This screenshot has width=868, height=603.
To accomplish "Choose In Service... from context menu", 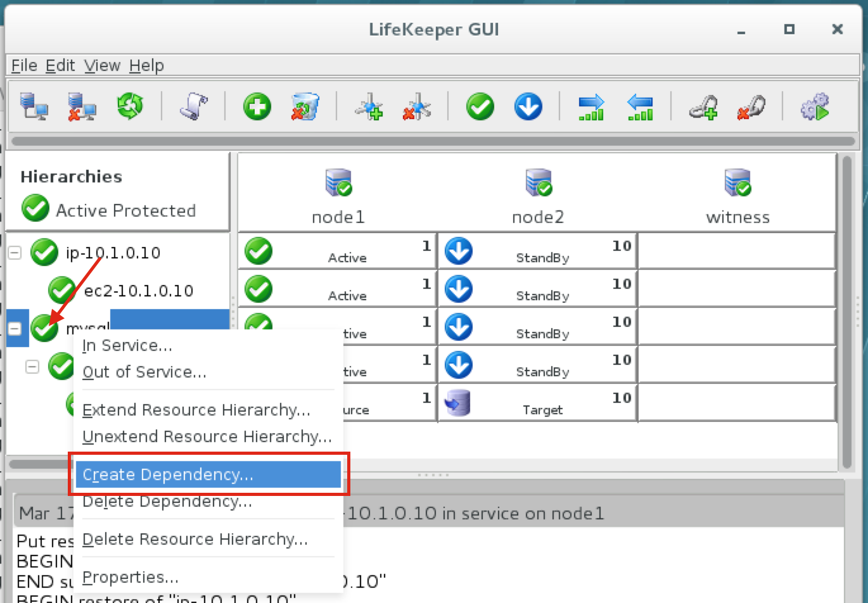I will point(208,345).
